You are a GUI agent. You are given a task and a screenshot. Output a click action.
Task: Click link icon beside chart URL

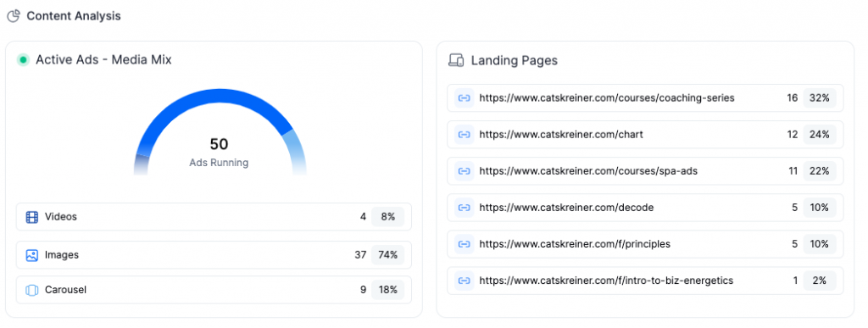[x=464, y=135]
